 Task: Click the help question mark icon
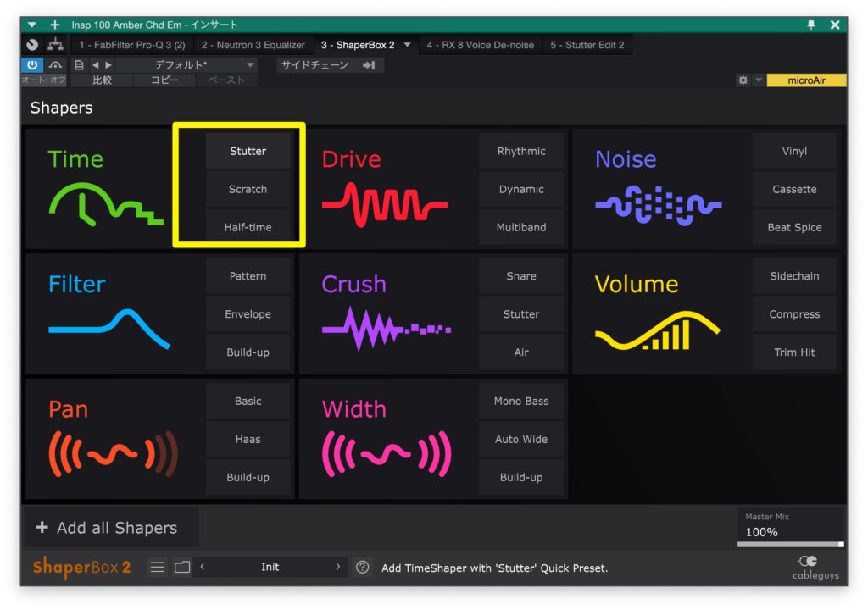tap(363, 568)
